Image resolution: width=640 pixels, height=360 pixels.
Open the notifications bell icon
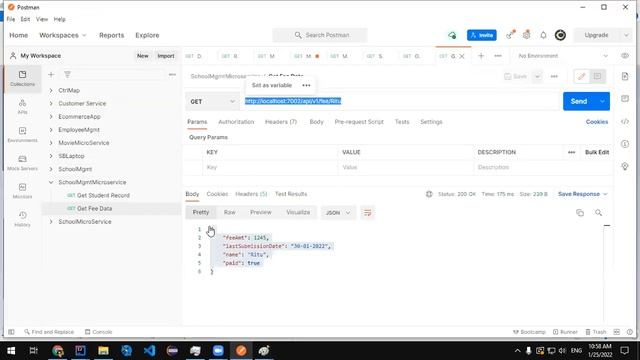click(543, 35)
